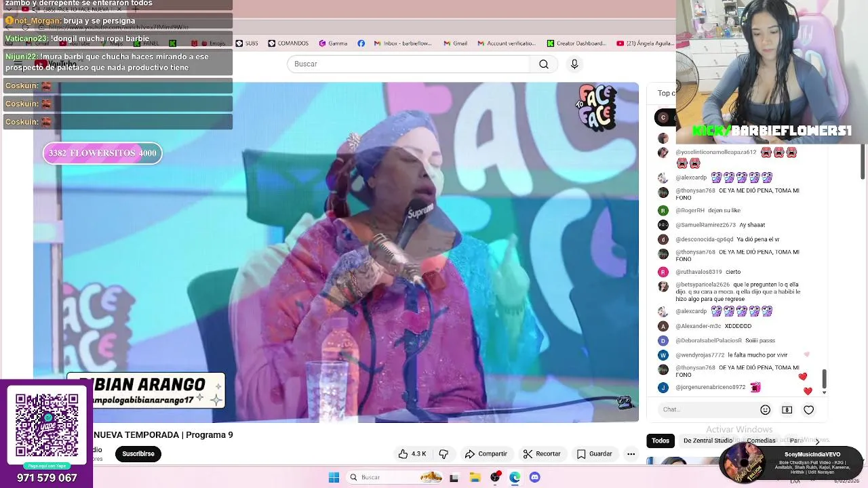Screen dimensions: 868x488
Task: Activate voice search microphone icon
Action: tap(574, 64)
